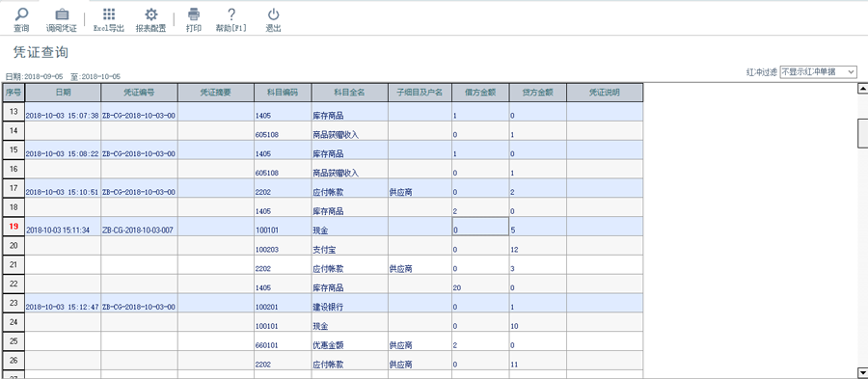Click the selected debit cell in row 19
The image size is (868, 379).
coord(480,227)
